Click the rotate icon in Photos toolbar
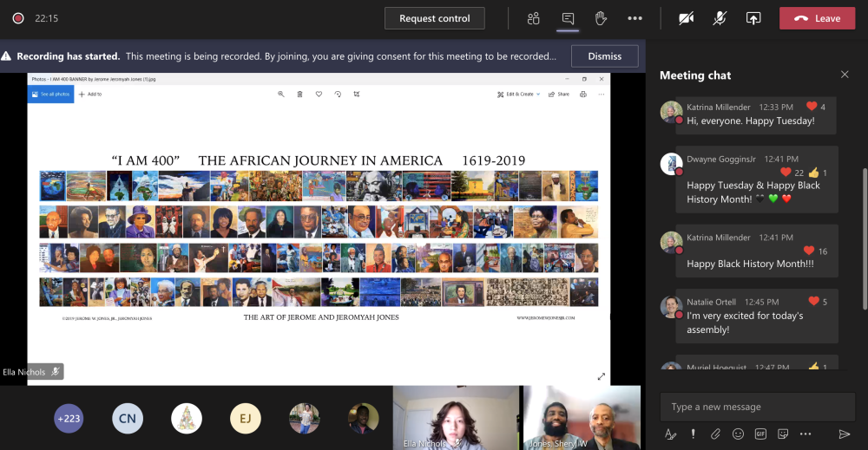Image resolution: width=868 pixels, height=450 pixels. click(x=338, y=94)
